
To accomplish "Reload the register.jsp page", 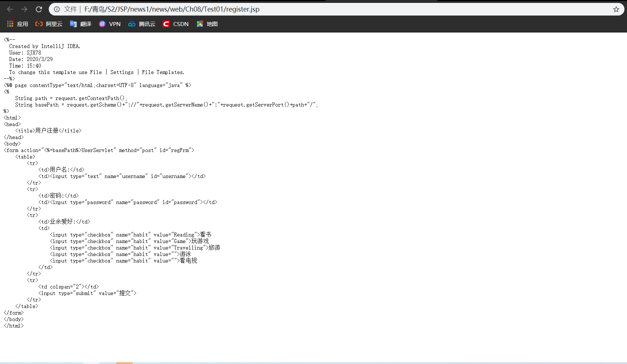I will [x=39, y=9].
